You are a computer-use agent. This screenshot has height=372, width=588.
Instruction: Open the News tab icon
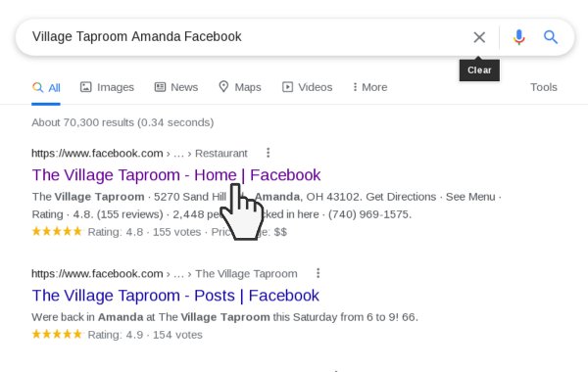tap(160, 87)
